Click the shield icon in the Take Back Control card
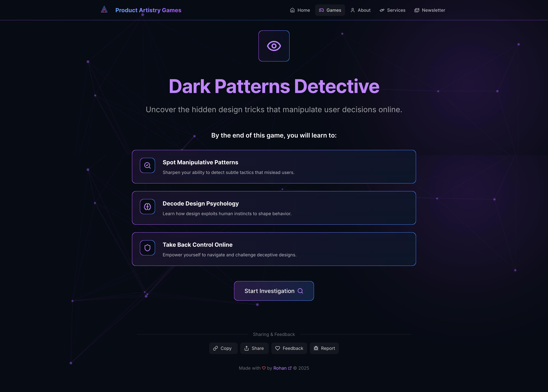The image size is (548, 392). point(147,248)
